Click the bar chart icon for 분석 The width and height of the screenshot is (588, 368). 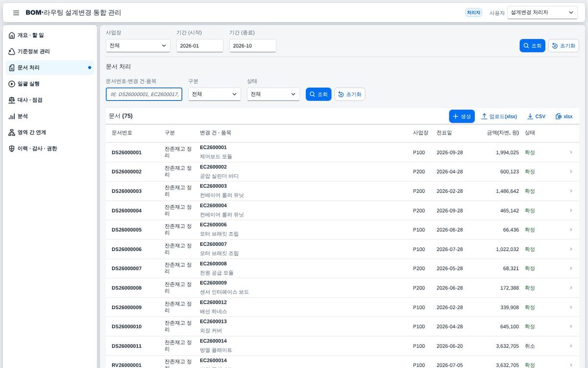(x=12, y=116)
